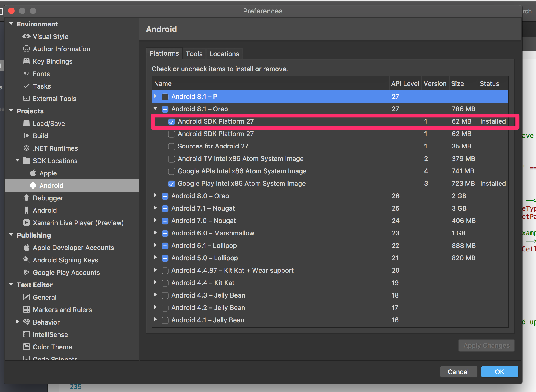Check Sources for Android 27

[172, 146]
